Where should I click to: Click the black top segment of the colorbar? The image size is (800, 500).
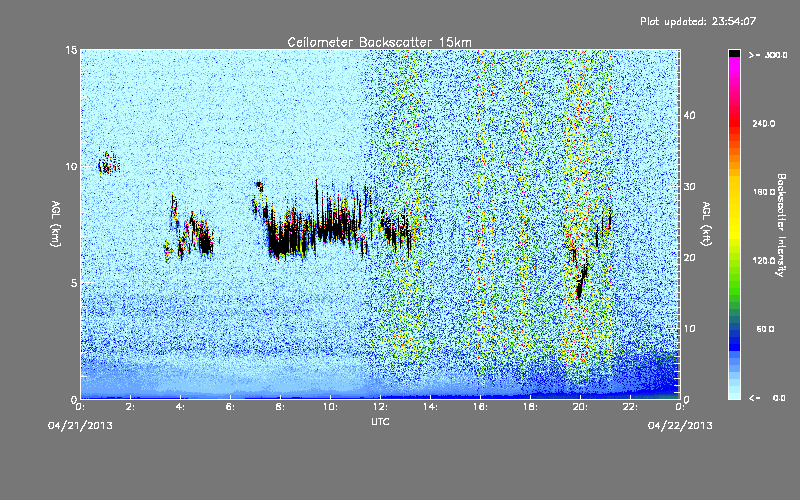coord(734,53)
